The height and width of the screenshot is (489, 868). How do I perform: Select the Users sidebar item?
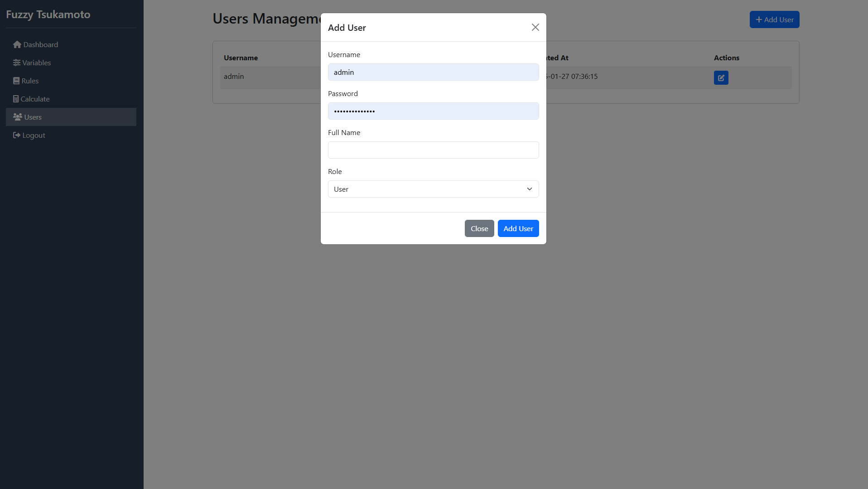click(x=71, y=117)
